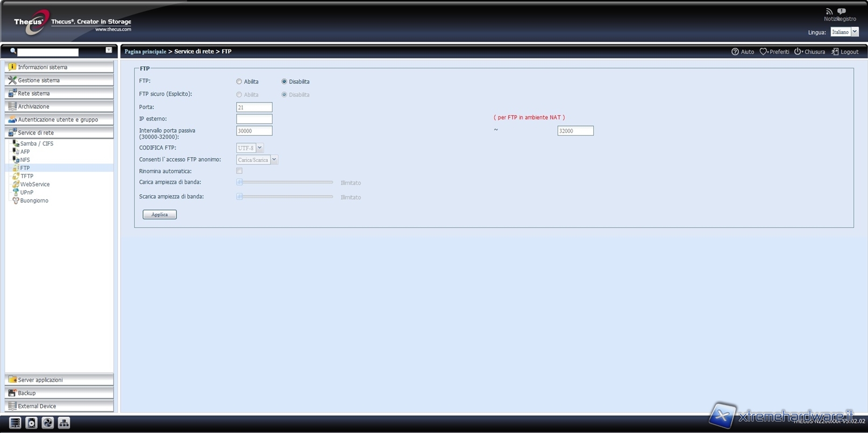Select the FTP Abilita radio button

point(239,82)
